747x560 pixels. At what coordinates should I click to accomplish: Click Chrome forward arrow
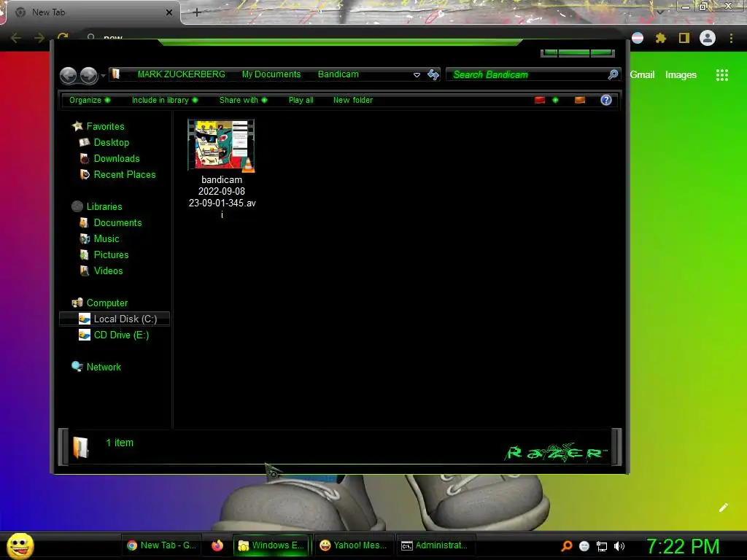[39, 38]
